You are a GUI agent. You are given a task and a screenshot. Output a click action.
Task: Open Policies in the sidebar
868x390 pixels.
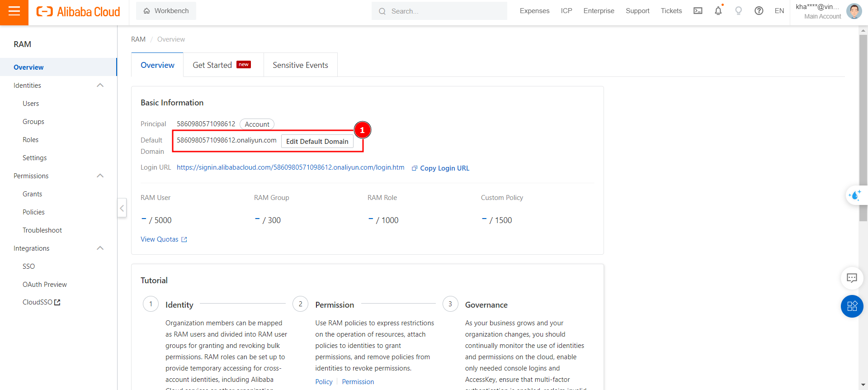(33, 212)
